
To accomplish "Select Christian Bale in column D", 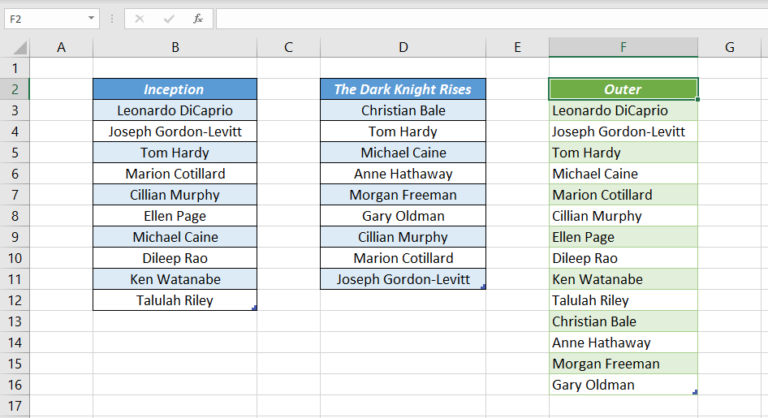I will coord(403,110).
